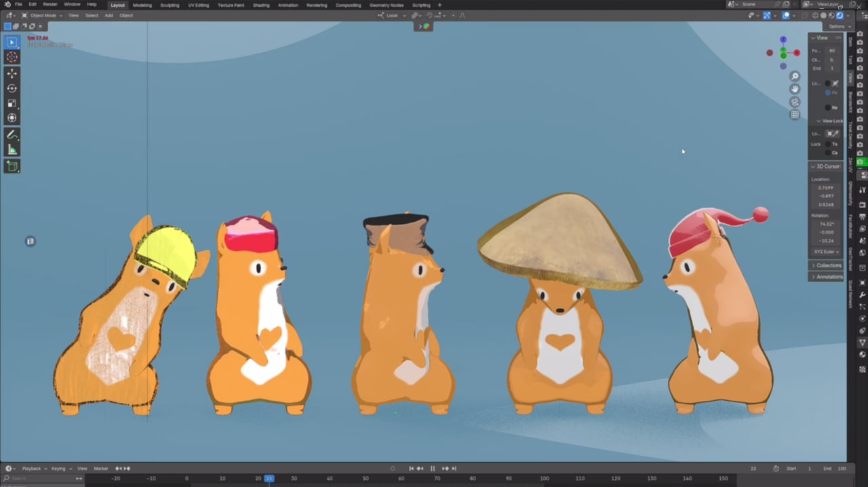868x487 pixels.
Task: Collapse the 3D Cursor panel
Action: [825, 166]
